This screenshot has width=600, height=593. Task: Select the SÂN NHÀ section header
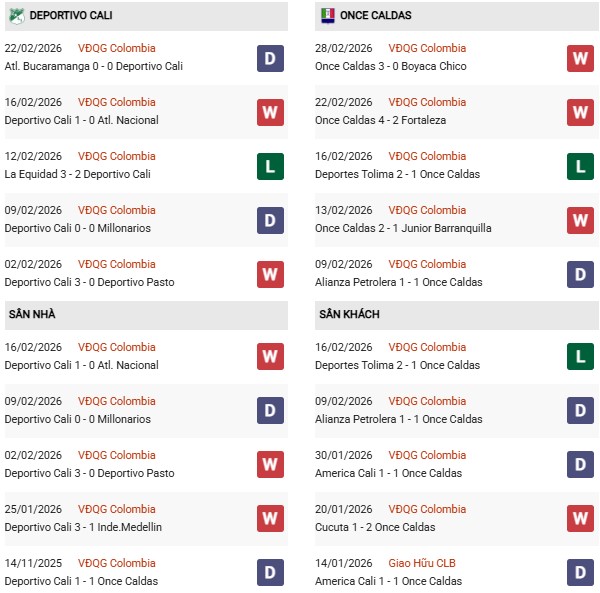pyautogui.click(x=30, y=314)
